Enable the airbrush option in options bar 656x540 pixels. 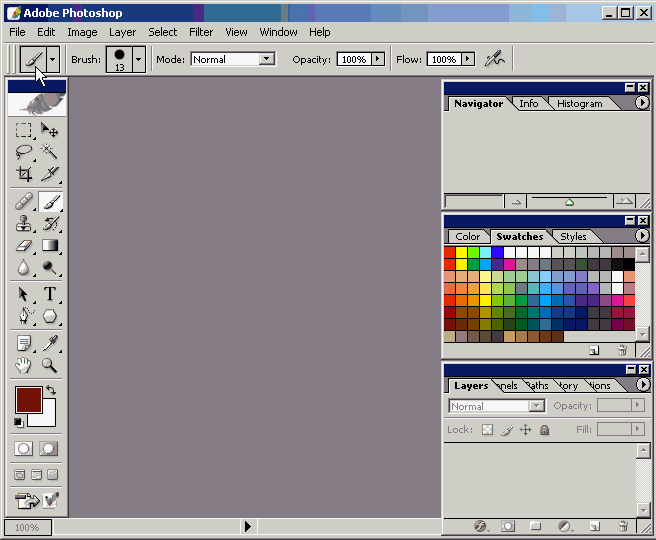coord(493,59)
